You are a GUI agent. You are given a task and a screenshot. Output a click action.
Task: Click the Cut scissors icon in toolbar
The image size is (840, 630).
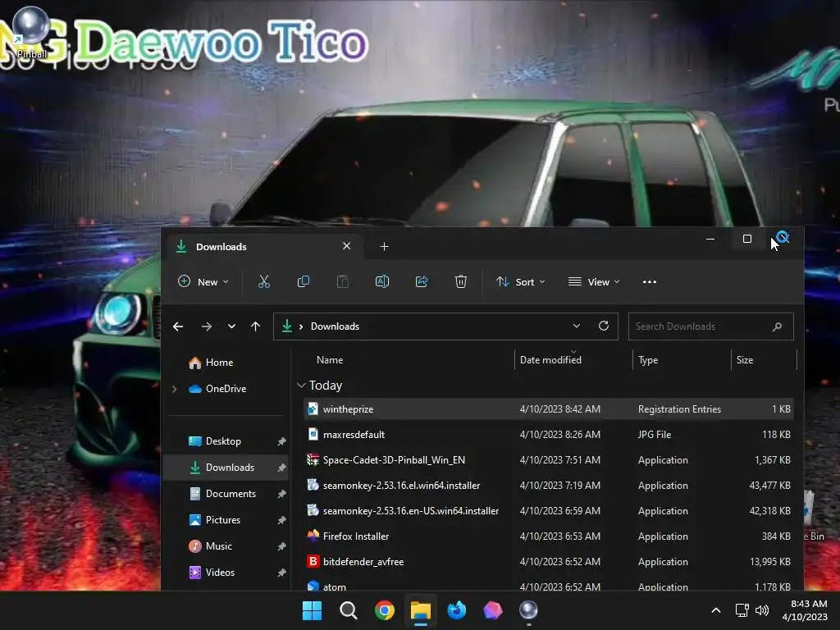pyautogui.click(x=263, y=282)
